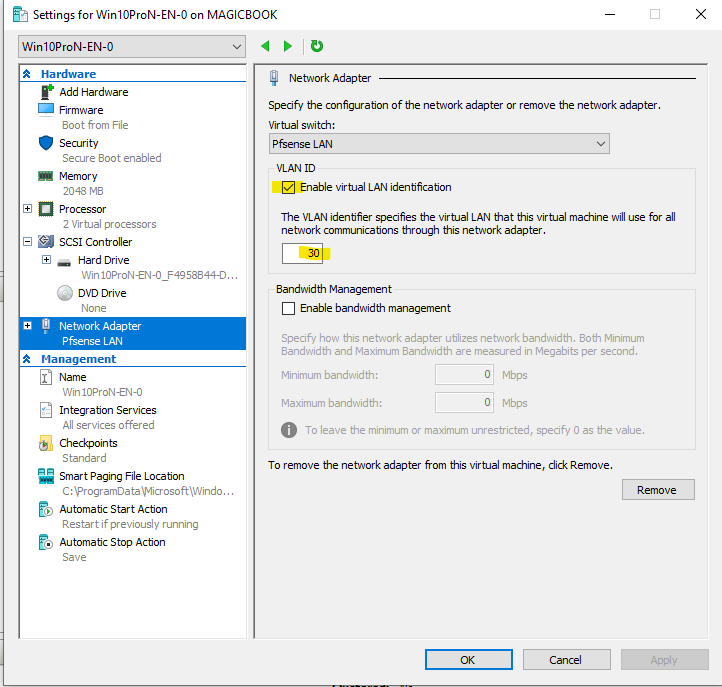The height and width of the screenshot is (687, 722).
Task: Go to next virtual machine with green forward arrow
Action: 288,46
